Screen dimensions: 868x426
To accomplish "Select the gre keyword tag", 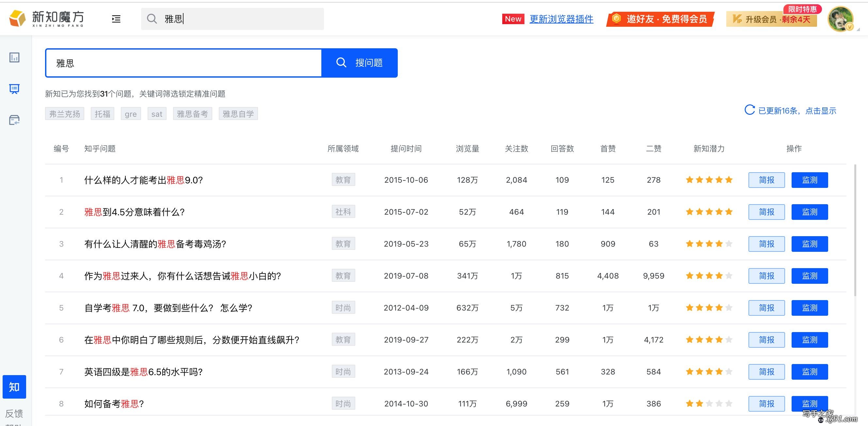I will 131,114.
